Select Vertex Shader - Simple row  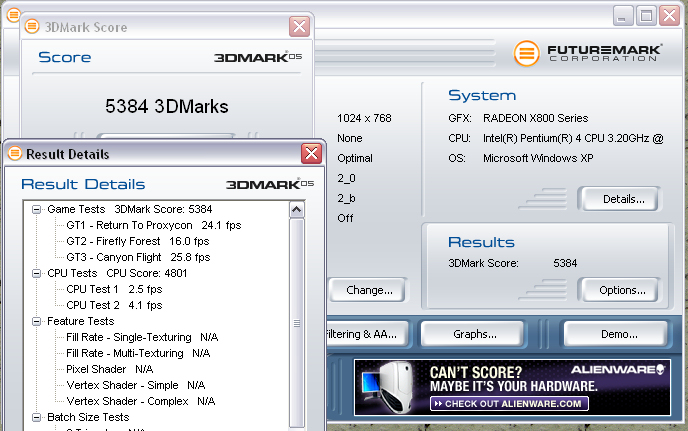coord(136,385)
